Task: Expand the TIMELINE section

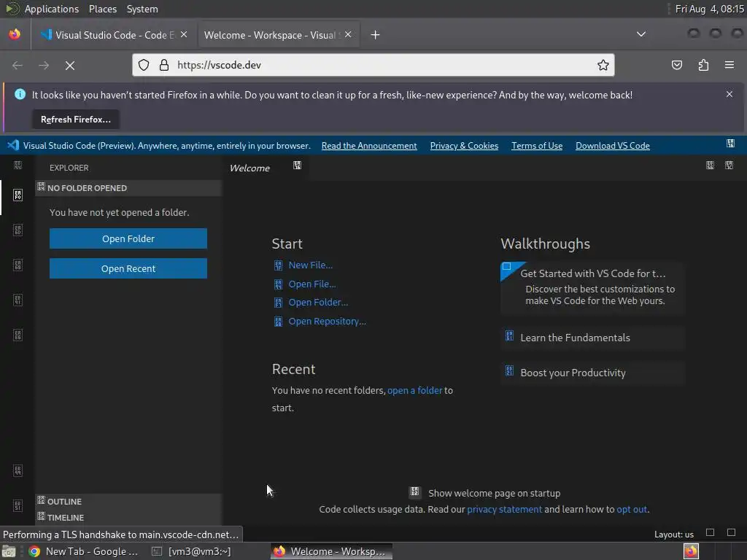Action: coord(128,517)
